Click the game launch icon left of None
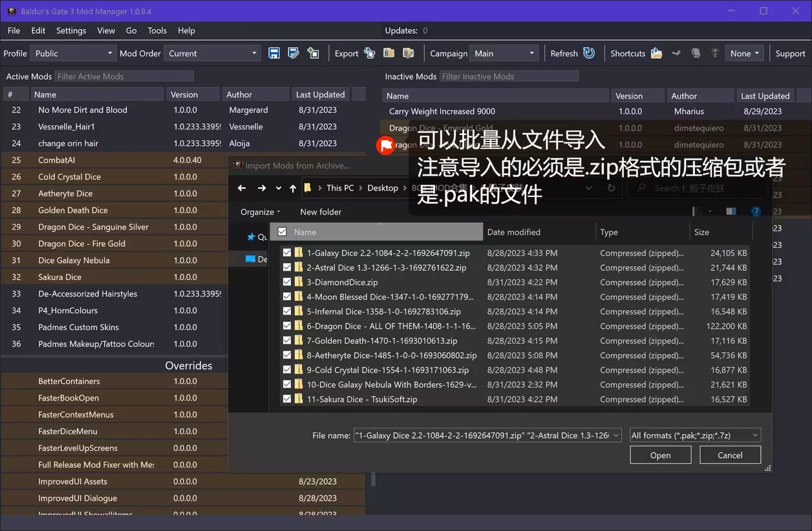 coord(715,53)
